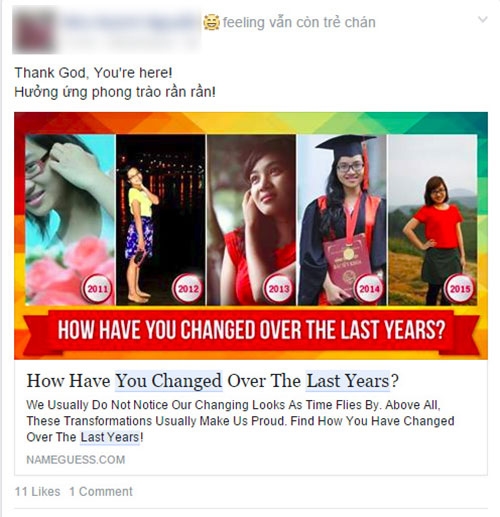Viewport: 500px width, 517px height.
Task: Open the 2014 graduation photo
Action: pyautogui.click(x=342, y=220)
